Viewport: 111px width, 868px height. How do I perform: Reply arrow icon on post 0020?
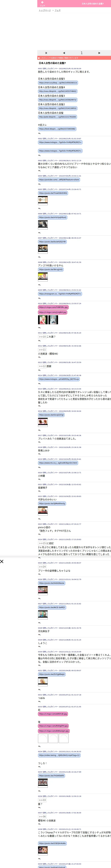39,479
